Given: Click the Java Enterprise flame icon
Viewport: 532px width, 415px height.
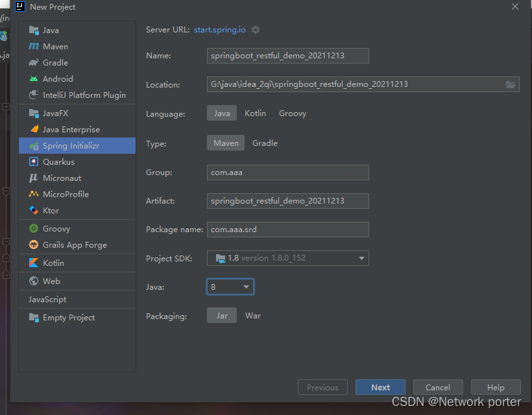Looking at the screenshot, I should (x=34, y=129).
